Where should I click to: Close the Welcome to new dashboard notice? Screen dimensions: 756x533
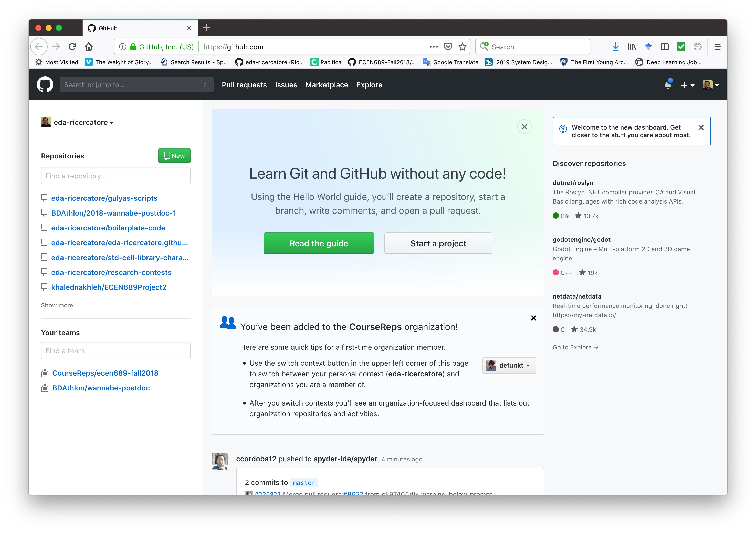point(701,127)
